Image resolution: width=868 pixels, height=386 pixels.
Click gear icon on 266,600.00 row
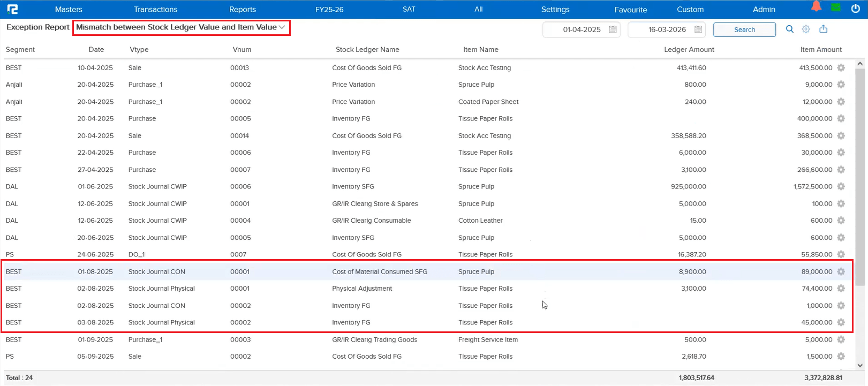841,170
